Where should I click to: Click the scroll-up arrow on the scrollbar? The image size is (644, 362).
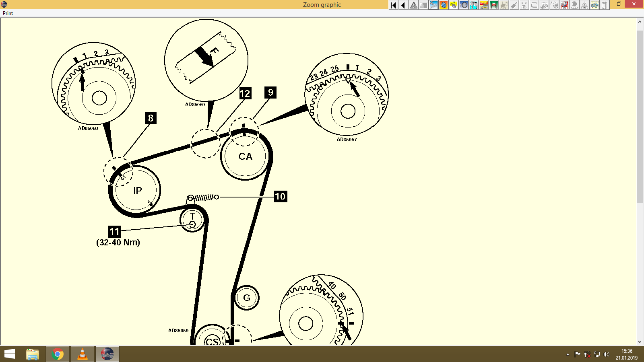(639, 22)
